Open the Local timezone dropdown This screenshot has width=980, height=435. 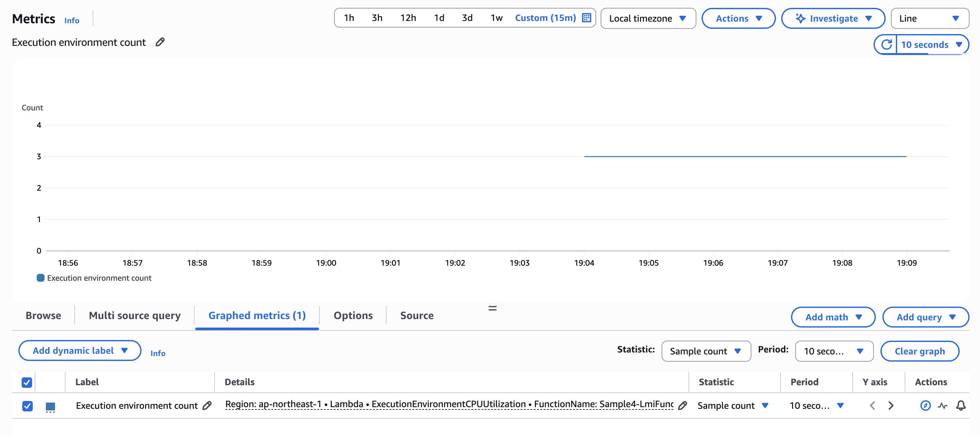point(648,18)
